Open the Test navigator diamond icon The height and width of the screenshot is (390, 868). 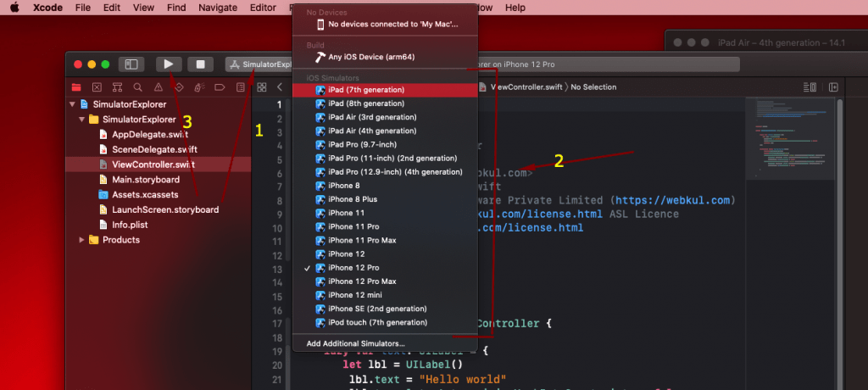pos(179,87)
